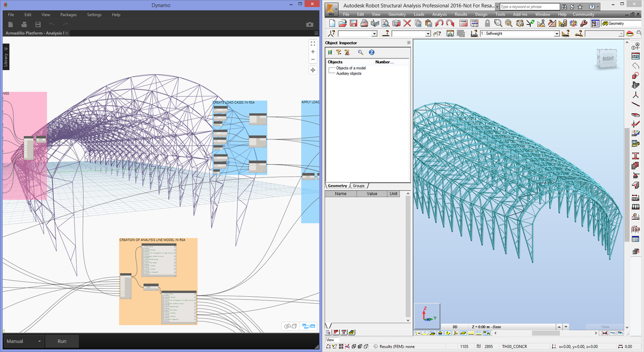Click the zoom out minus button in Dynamo
The image size is (644, 352).
coord(313,59)
